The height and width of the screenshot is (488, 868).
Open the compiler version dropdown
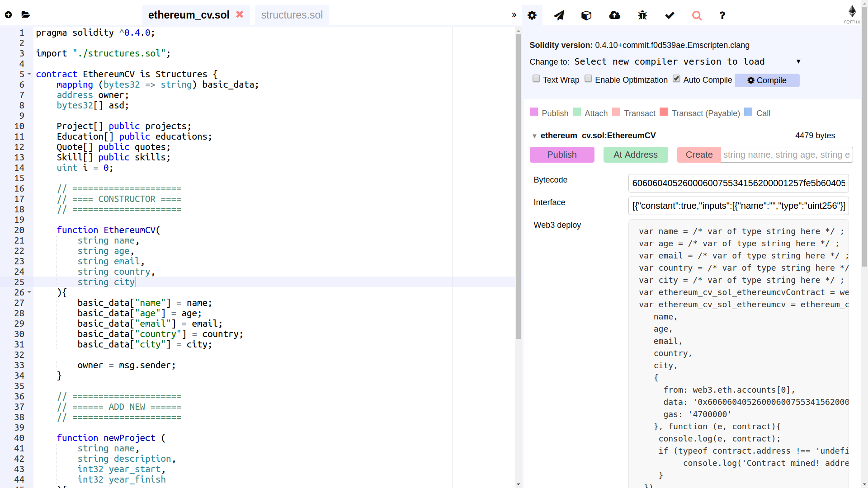(x=687, y=61)
